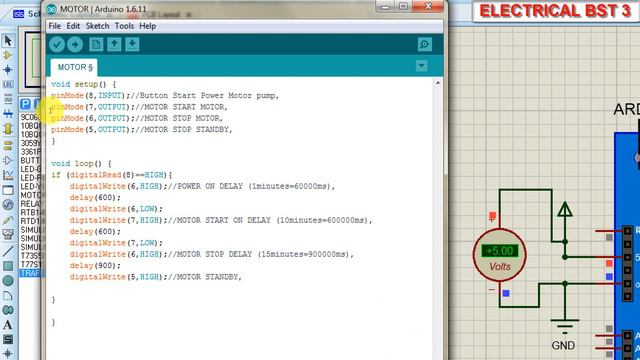Open the Arduino Sketch menu
The width and height of the screenshot is (640, 360).
tap(98, 26)
